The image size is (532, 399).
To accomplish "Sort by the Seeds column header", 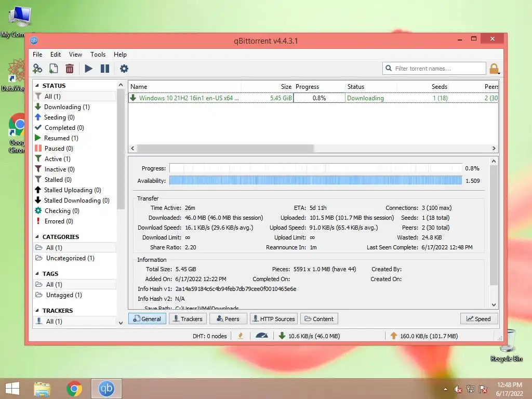I will pyautogui.click(x=423, y=87).
